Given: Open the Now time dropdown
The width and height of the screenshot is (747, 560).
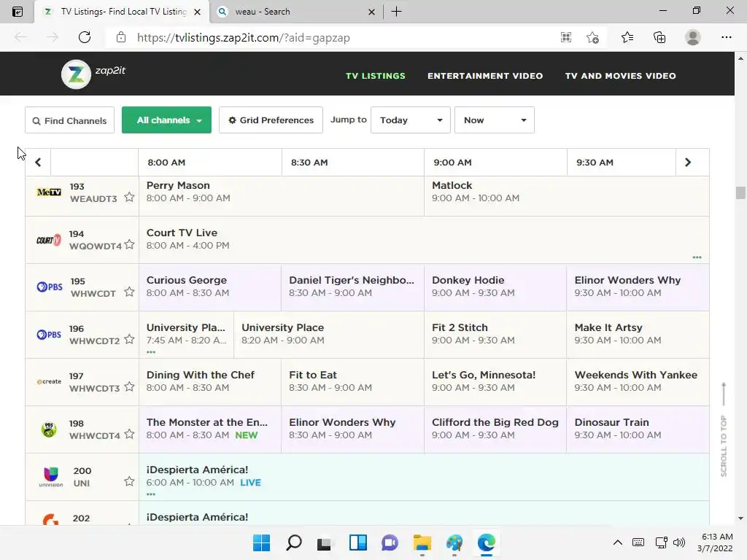Looking at the screenshot, I should click(494, 120).
